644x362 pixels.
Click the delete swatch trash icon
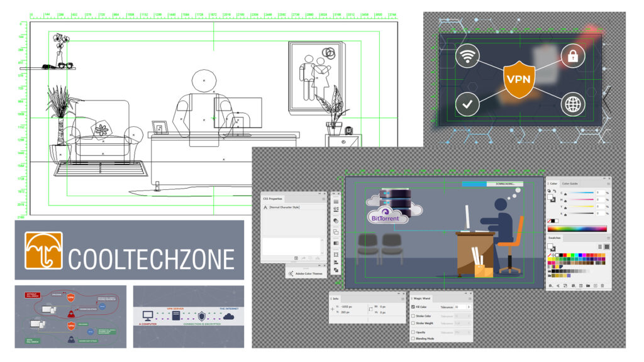tap(602, 286)
